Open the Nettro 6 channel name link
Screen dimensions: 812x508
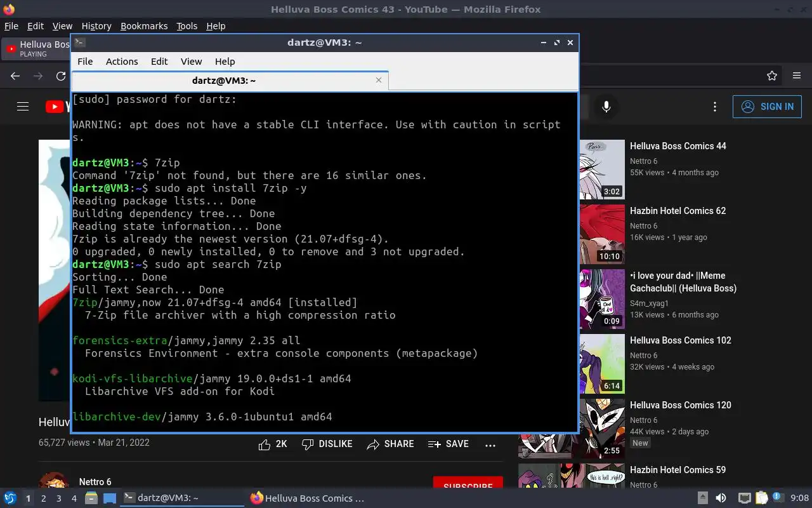(x=95, y=482)
